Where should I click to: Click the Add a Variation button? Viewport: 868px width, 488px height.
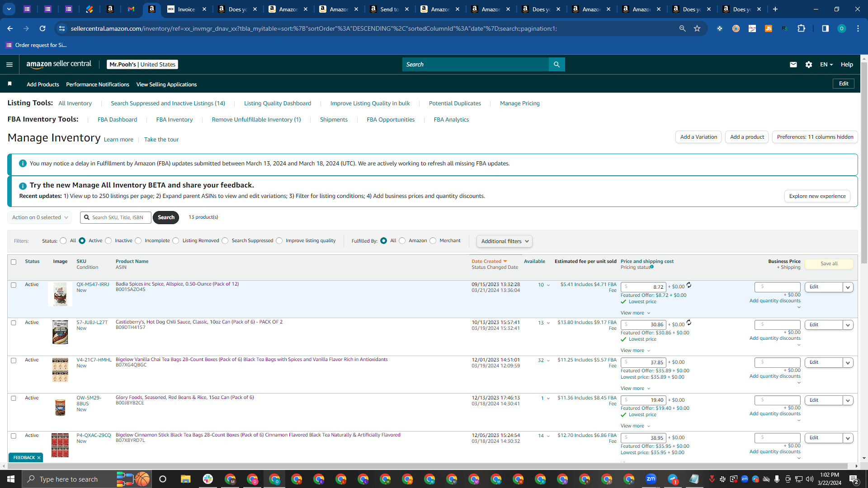coord(698,137)
